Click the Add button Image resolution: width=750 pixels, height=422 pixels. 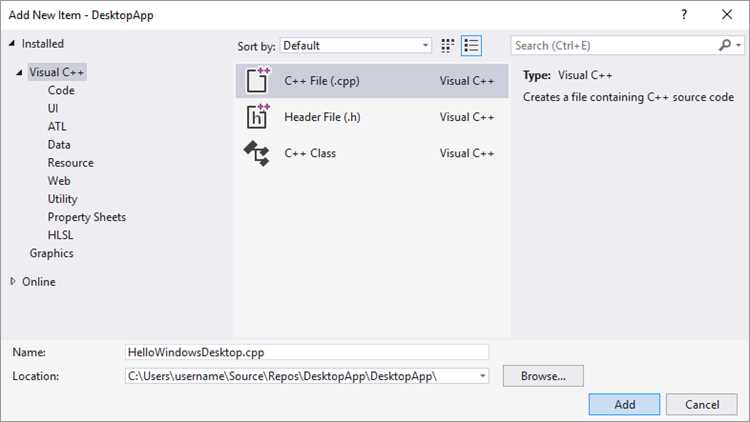point(624,405)
